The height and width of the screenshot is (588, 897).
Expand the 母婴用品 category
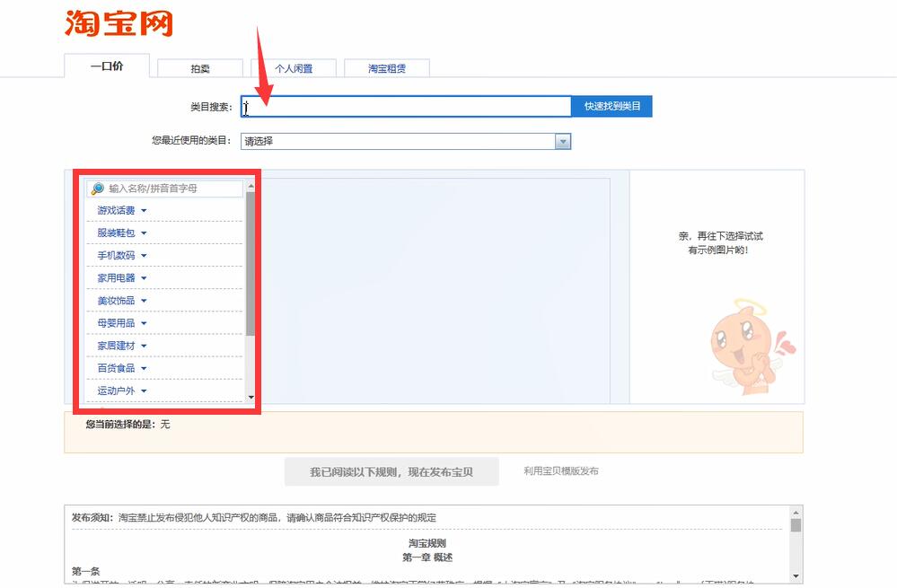pyautogui.click(x=122, y=323)
